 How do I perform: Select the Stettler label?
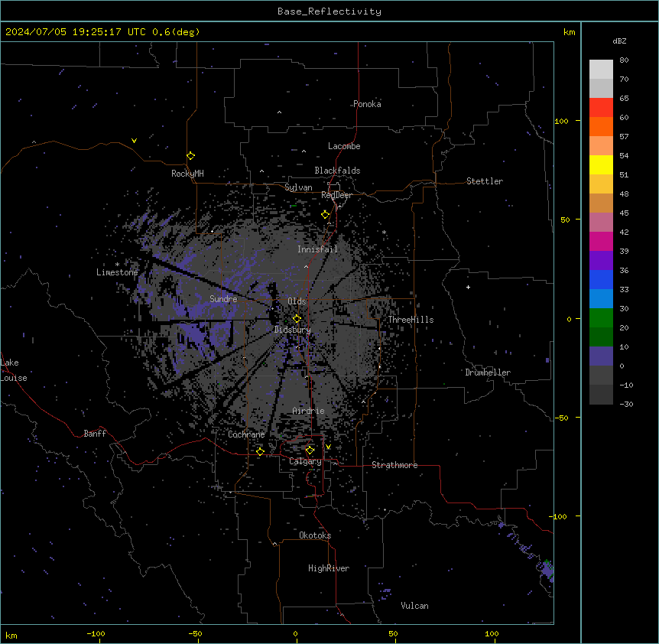(x=485, y=181)
